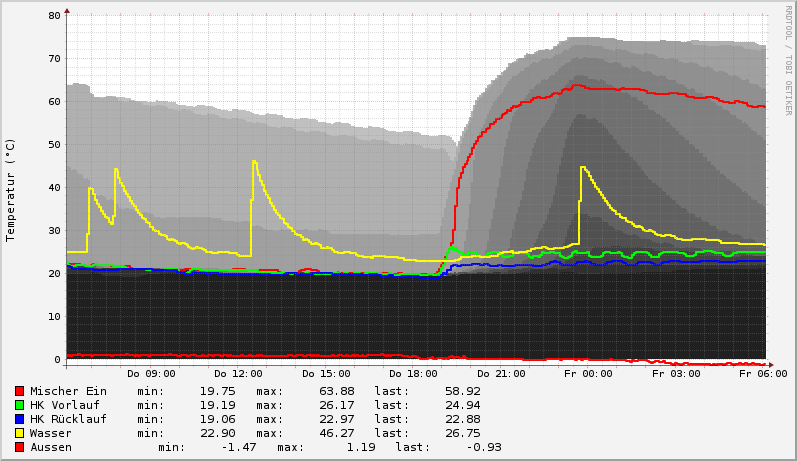Click the Do 18:00 time axis label
The image size is (797, 461).
pos(414,373)
